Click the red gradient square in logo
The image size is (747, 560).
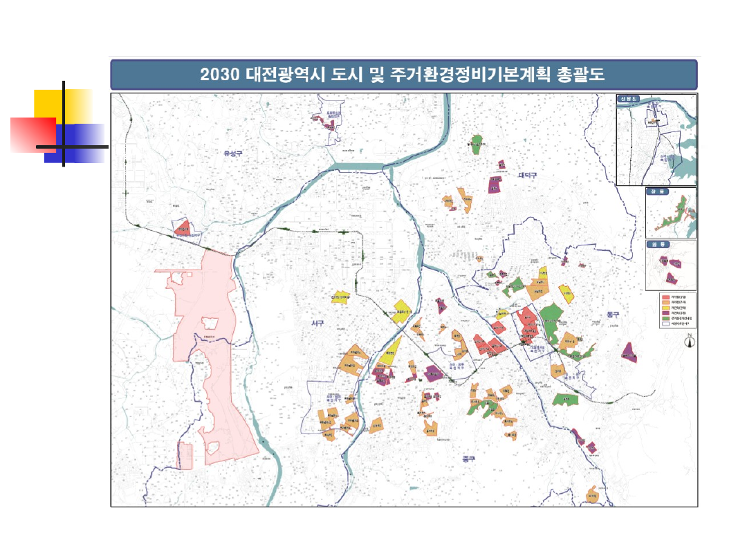[x=32, y=134]
